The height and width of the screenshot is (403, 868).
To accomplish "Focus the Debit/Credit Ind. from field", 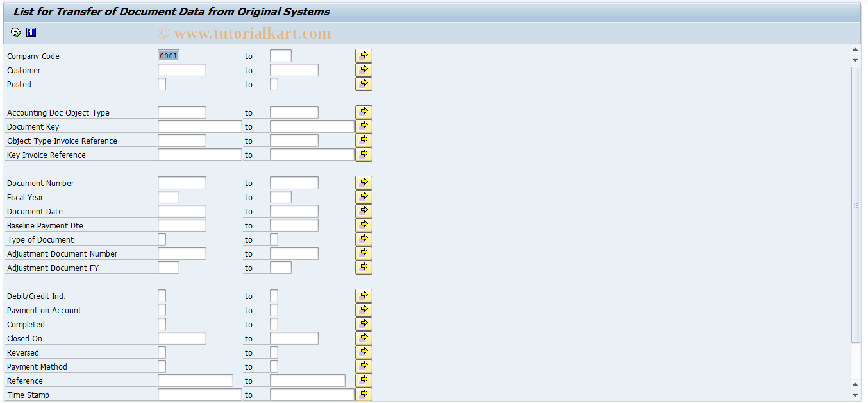I will click(162, 296).
